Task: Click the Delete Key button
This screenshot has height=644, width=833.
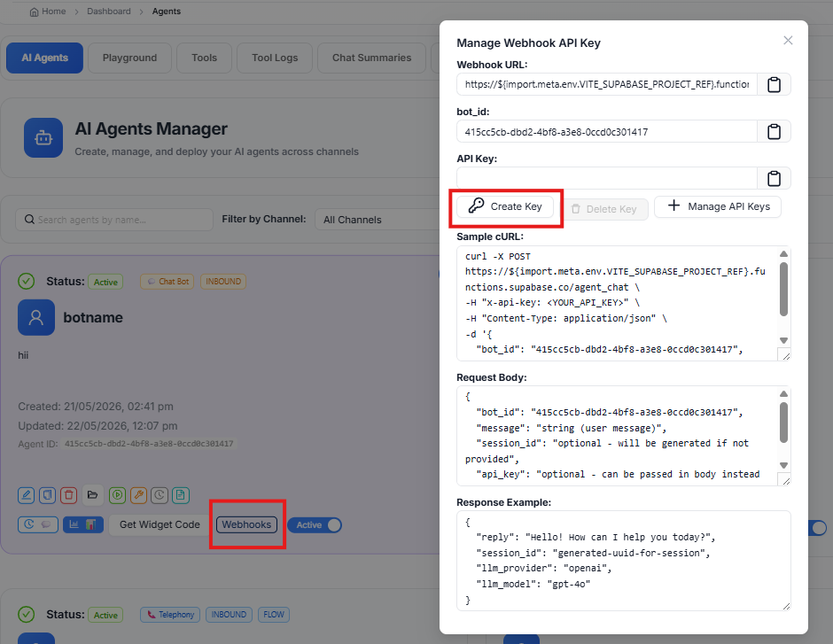Action: (604, 209)
